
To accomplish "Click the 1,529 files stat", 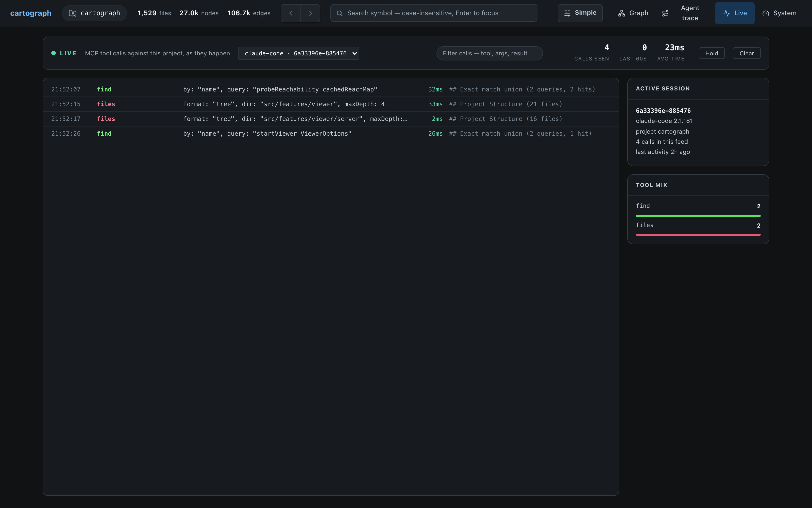I will point(154,13).
